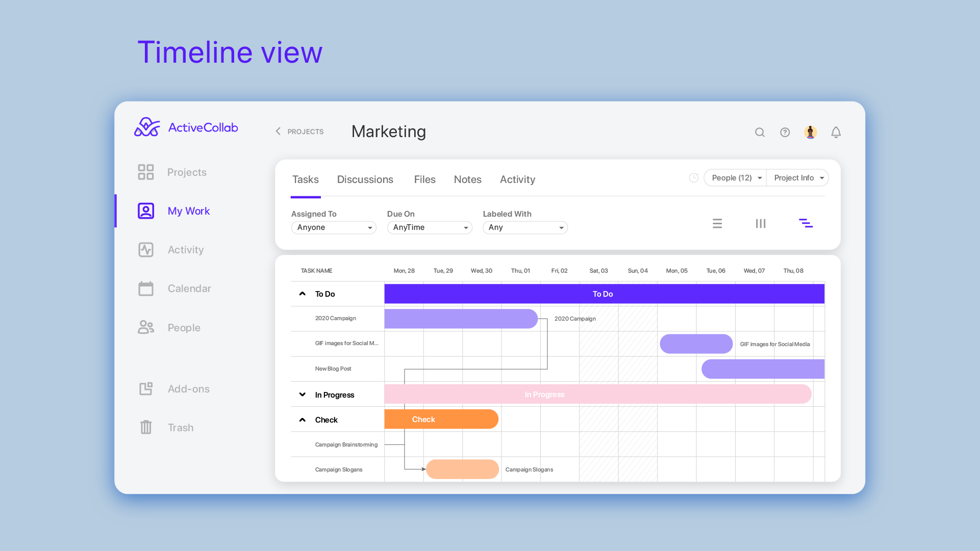Click the clock icon beside People
980x551 pixels.
coord(693,178)
